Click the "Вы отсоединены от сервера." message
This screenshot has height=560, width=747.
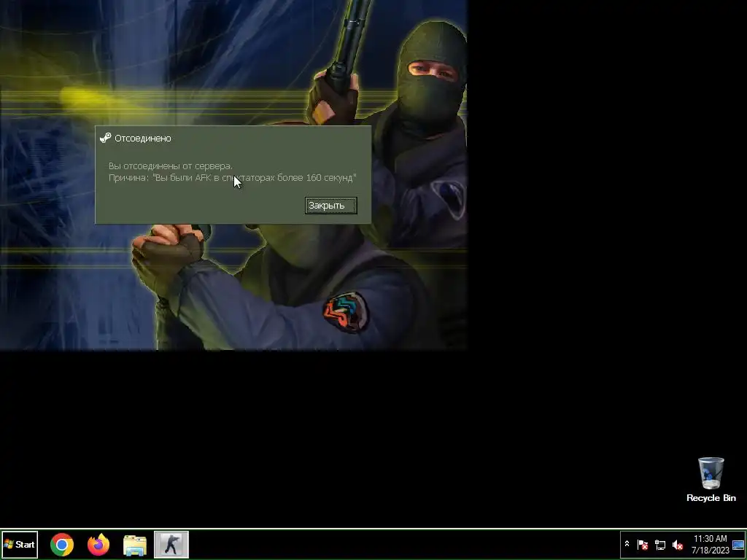pos(171,166)
